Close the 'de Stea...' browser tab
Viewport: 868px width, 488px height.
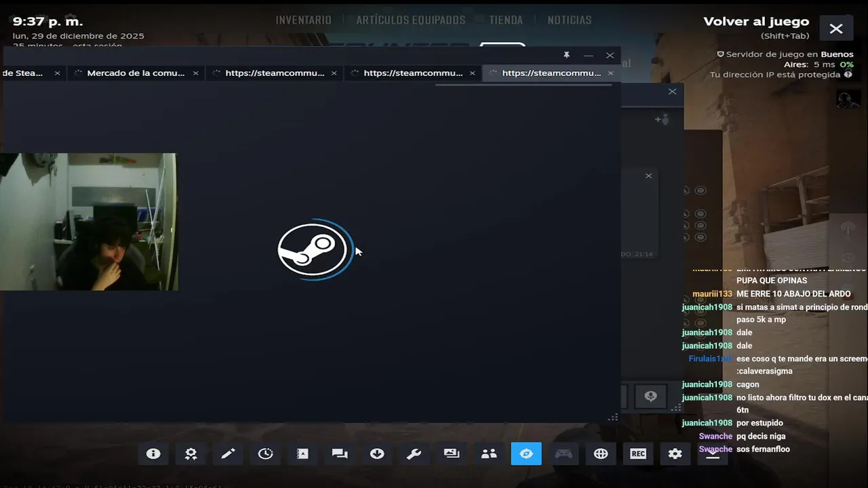[x=57, y=73]
